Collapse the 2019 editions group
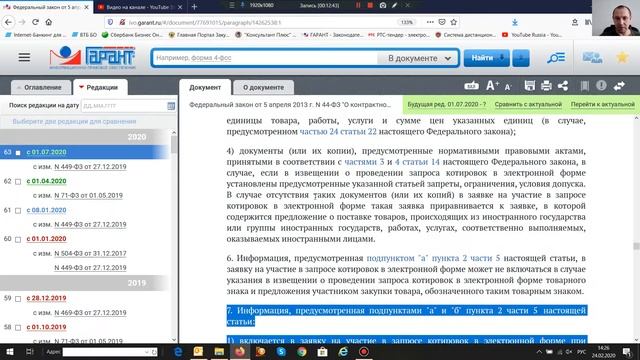640x360 pixels. coord(84,282)
